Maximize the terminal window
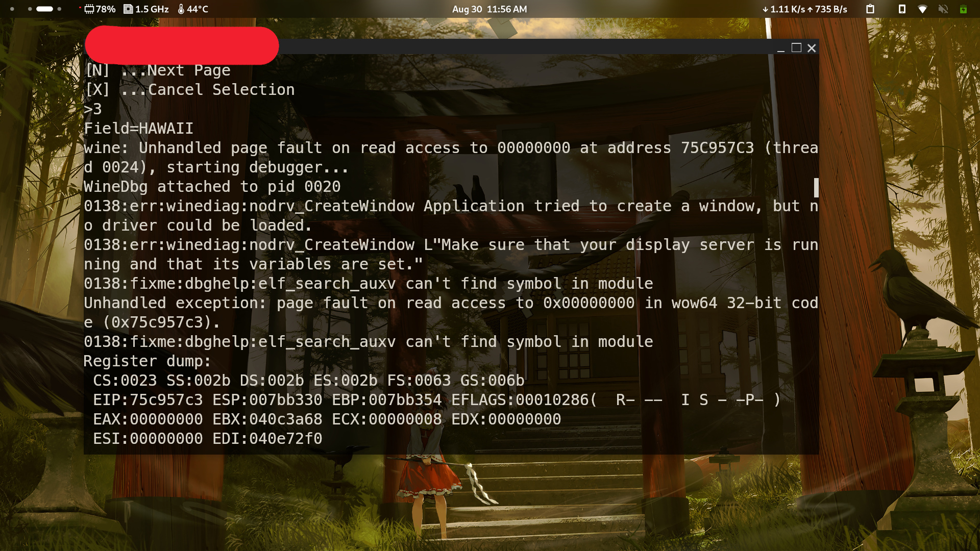Viewport: 980px width, 551px height. [x=796, y=47]
